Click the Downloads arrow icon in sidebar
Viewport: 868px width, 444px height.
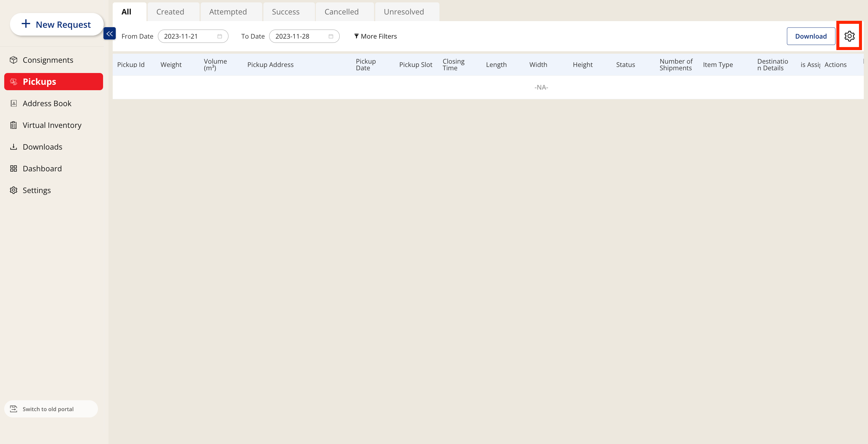click(14, 147)
